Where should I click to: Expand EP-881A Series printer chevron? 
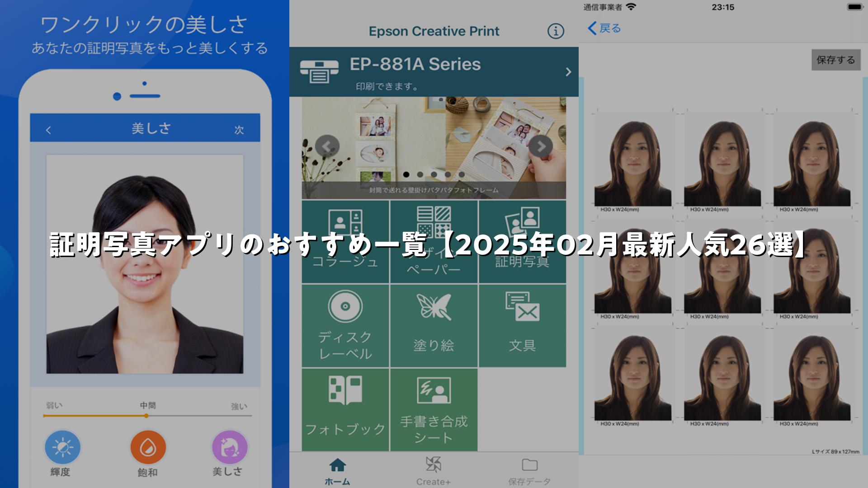click(x=568, y=72)
